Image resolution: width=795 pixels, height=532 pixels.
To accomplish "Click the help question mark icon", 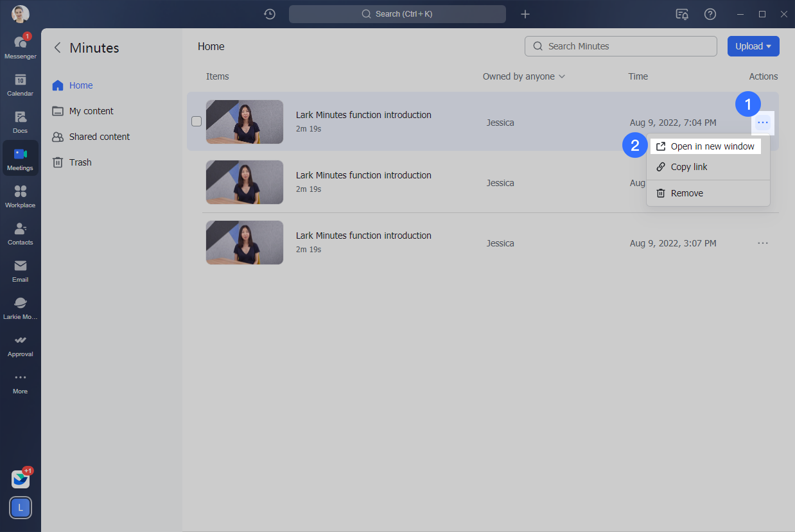I will (x=710, y=14).
